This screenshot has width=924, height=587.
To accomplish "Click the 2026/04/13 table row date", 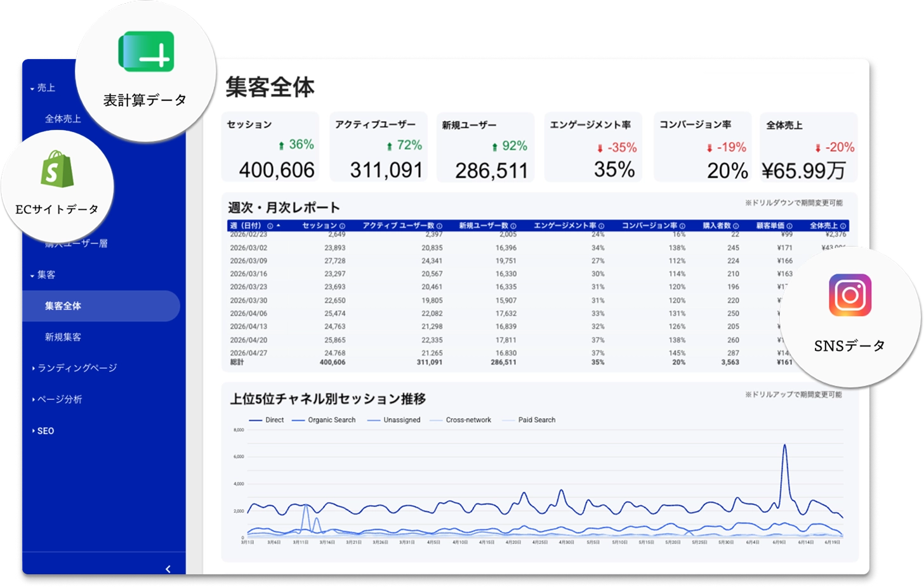I will tap(248, 327).
